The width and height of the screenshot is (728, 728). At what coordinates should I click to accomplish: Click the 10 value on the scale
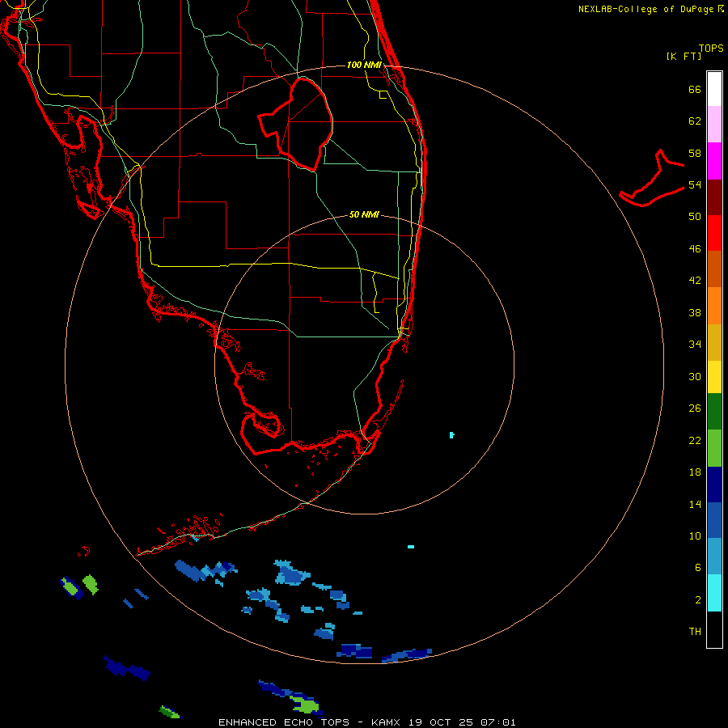tap(695, 535)
